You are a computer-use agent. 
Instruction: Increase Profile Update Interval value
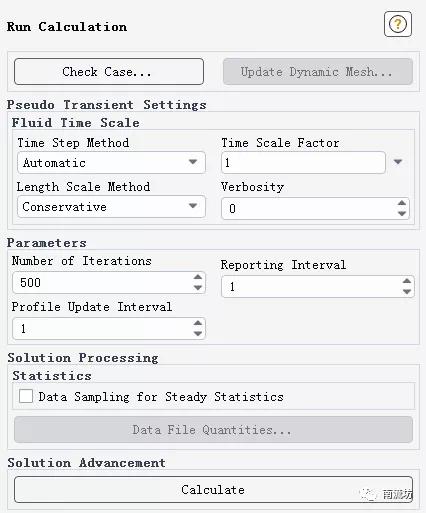coord(198,323)
